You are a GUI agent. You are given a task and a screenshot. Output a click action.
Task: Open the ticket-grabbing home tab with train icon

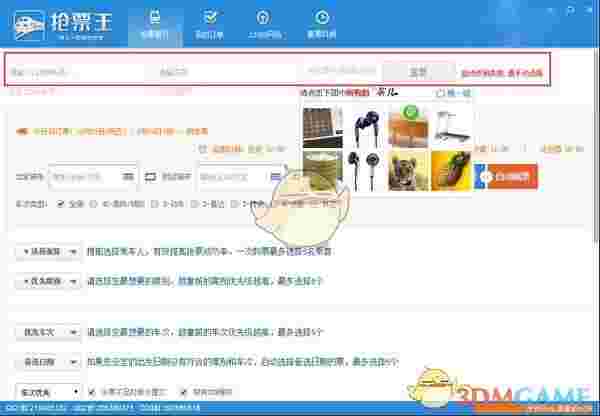(155, 25)
